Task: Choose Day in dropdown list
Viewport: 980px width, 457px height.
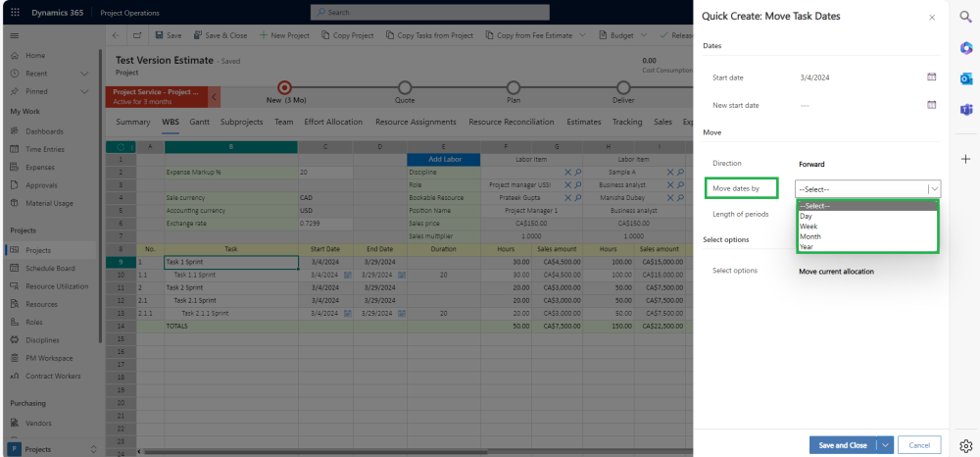Action: coord(867,217)
